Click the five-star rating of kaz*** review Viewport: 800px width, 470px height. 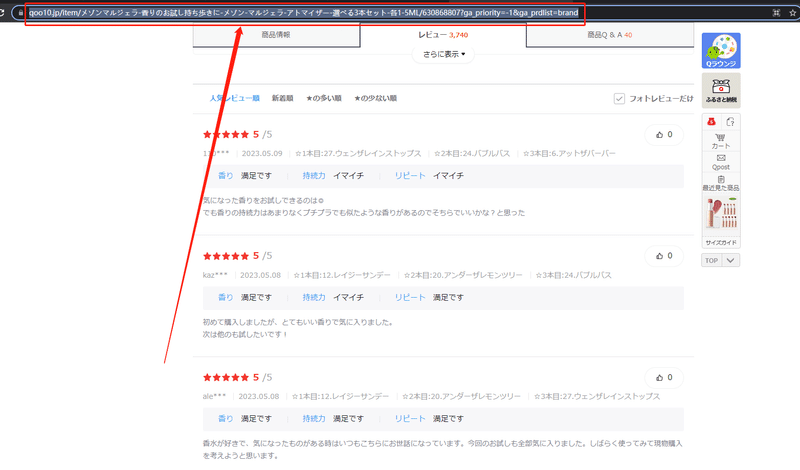click(226, 256)
